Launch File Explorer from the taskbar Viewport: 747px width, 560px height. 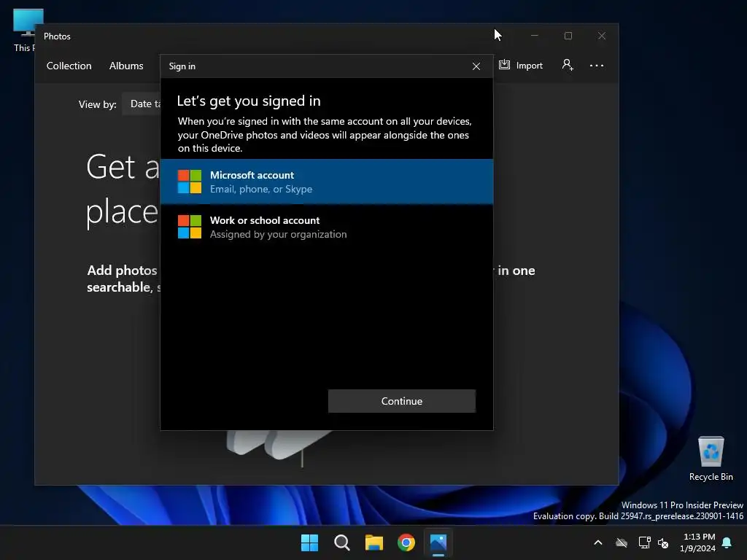(x=374, y=542)
